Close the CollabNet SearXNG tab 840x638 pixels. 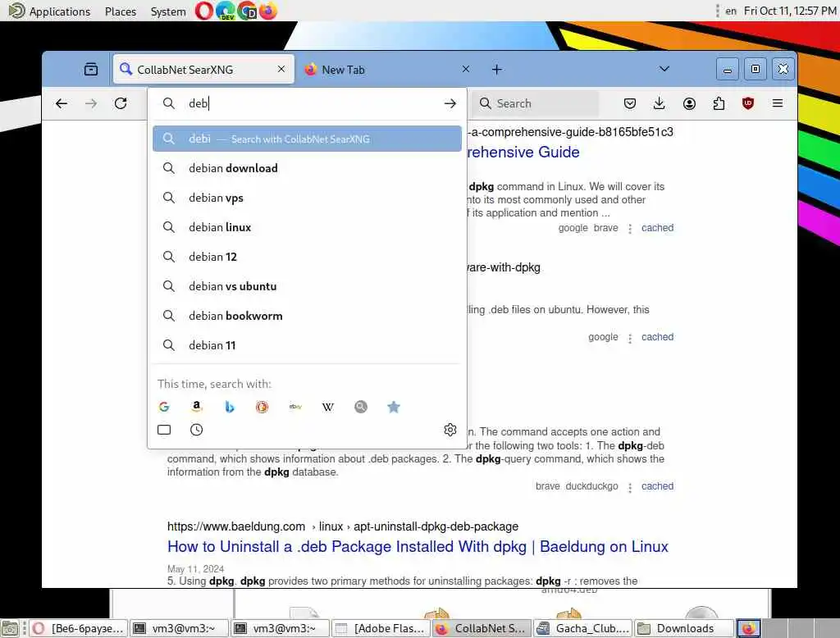click(281, 69)
